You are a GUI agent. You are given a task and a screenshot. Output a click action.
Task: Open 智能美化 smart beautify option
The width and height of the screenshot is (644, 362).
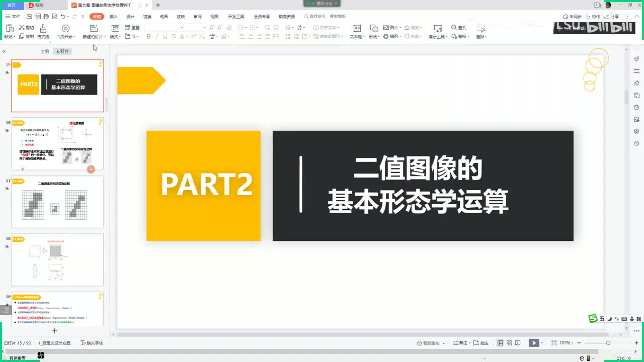431,343
